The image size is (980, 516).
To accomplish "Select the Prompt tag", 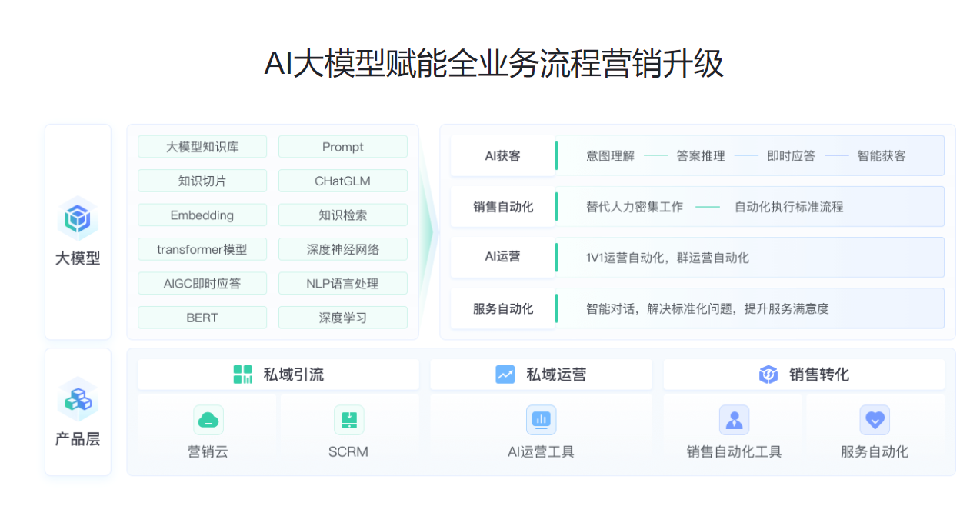I will point(343,147).
